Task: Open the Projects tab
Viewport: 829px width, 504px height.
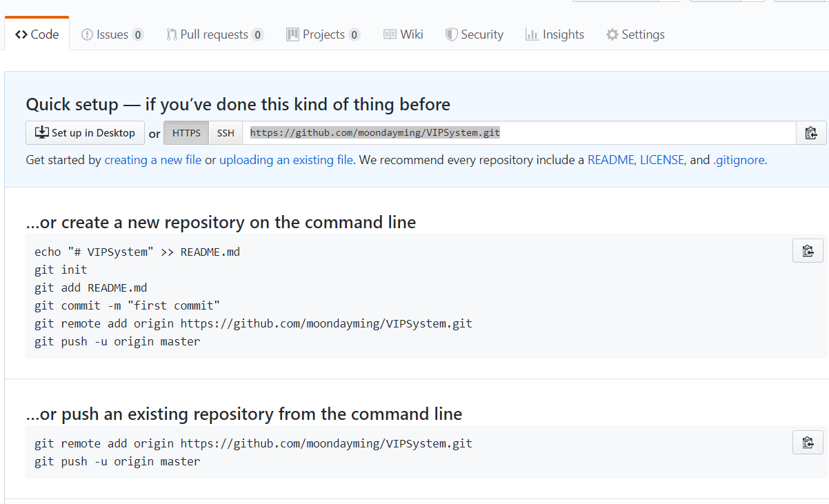Action: coord(323,34)
